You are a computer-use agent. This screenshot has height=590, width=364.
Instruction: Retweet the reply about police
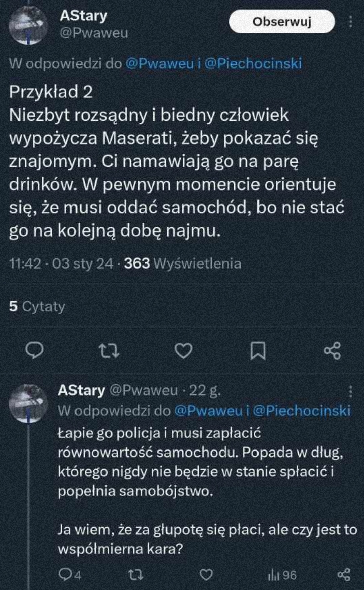(x=136, y=575)
